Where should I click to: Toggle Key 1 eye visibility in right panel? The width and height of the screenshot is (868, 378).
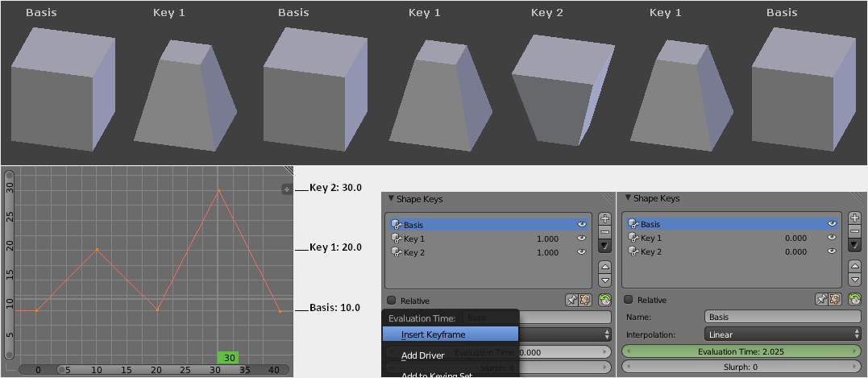pos(832,238)
